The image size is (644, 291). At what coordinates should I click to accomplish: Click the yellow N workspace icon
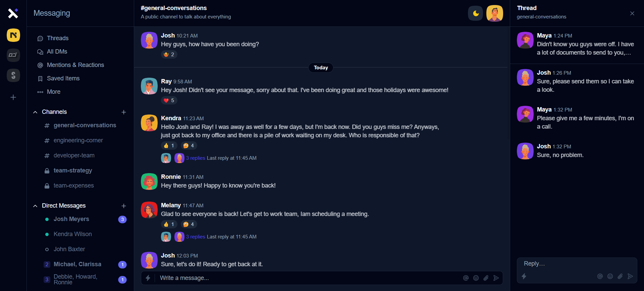click(x=13, y=35)
